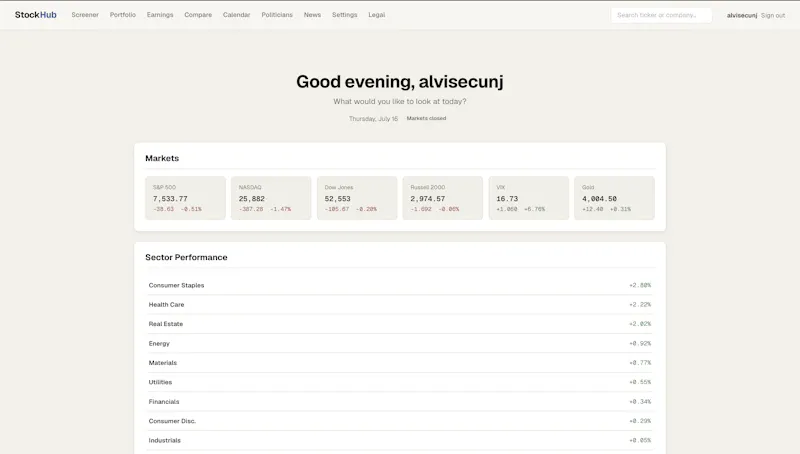Go to Settings in the navigation bar
Image resolution: width=800 pixels, height=454 pixels.
pos(345,15)
